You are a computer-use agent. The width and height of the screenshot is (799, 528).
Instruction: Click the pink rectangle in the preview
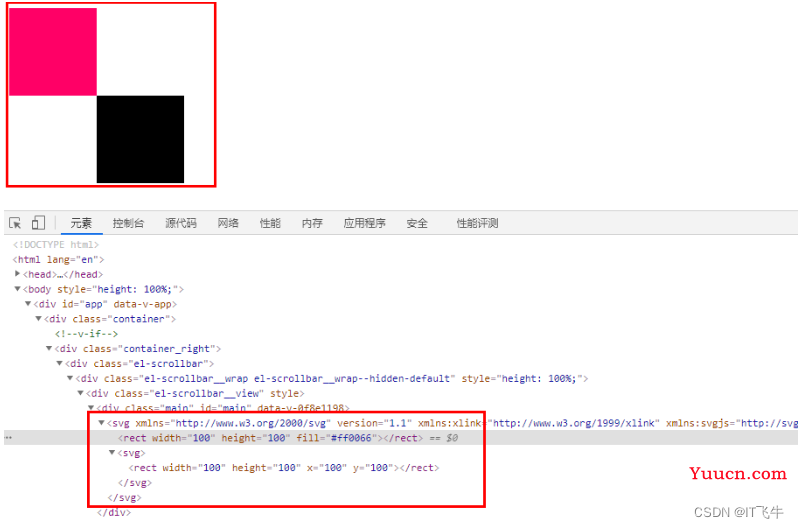pyautogui.click(x=53, y=51)
